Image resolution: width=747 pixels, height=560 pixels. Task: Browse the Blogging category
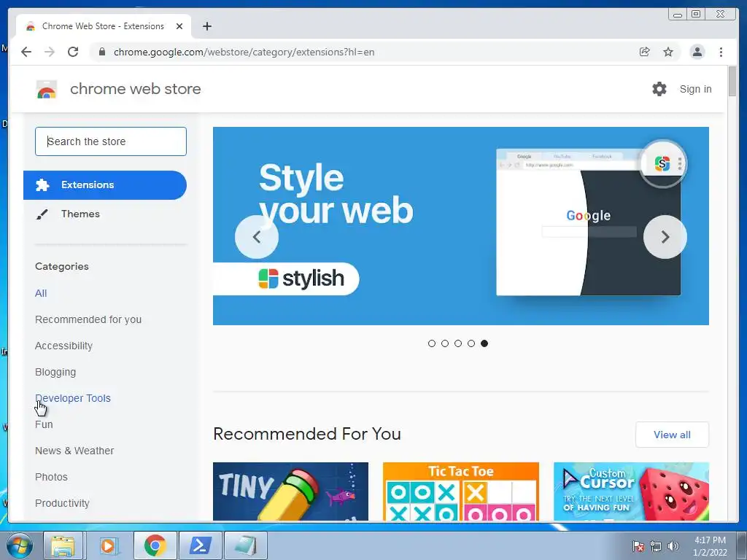[55, 372]
